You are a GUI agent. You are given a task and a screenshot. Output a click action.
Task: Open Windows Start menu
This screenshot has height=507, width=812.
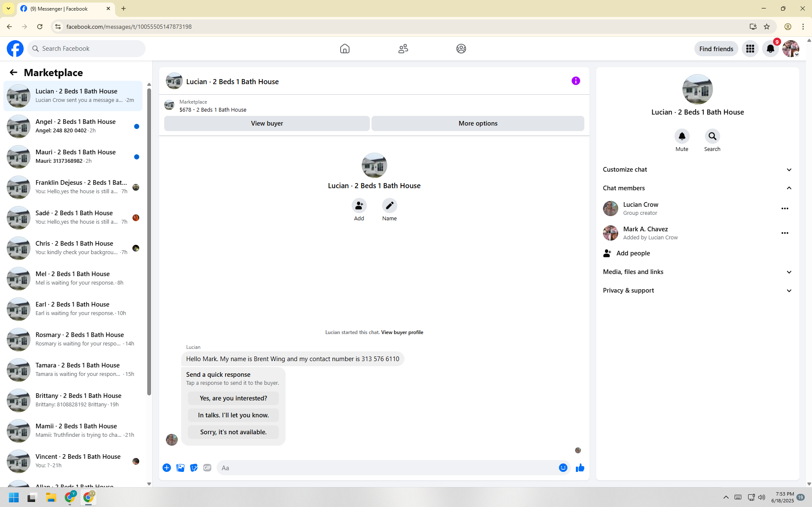pos(14,497)
